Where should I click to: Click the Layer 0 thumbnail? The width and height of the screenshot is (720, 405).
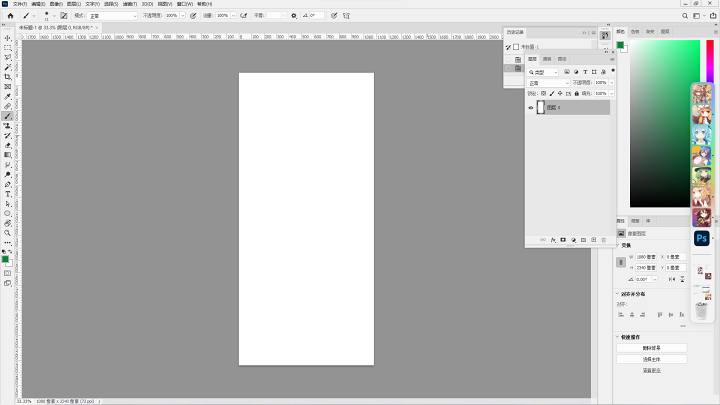tap(540, 107)
